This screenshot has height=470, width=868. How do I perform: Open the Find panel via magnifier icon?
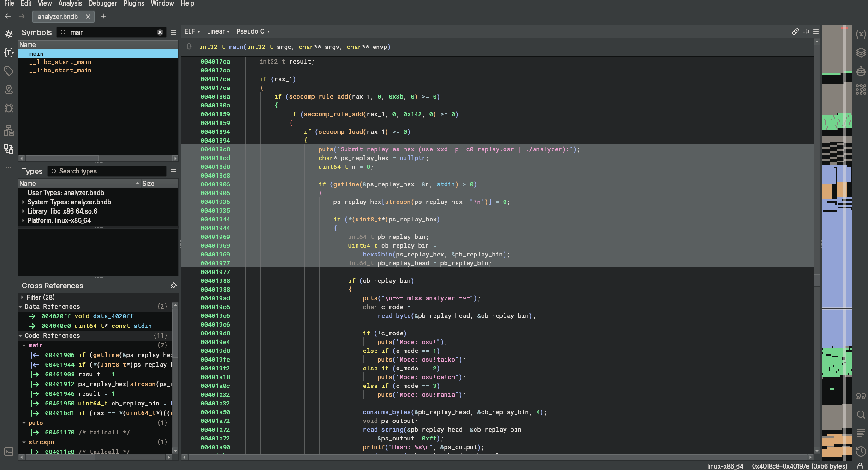point(862,414)
